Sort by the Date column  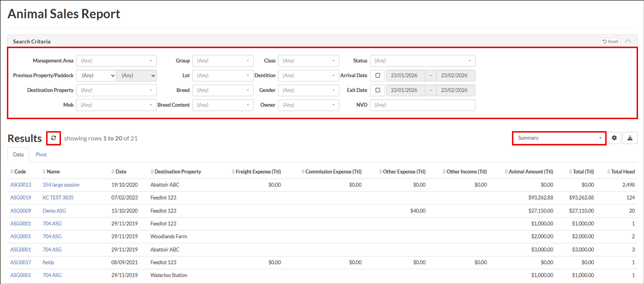point(120,171)
